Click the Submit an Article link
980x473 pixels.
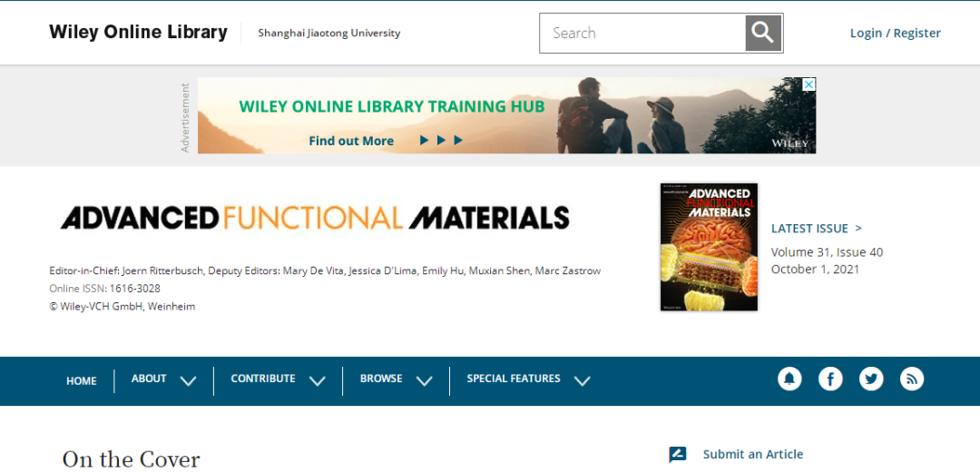(752, 455)
